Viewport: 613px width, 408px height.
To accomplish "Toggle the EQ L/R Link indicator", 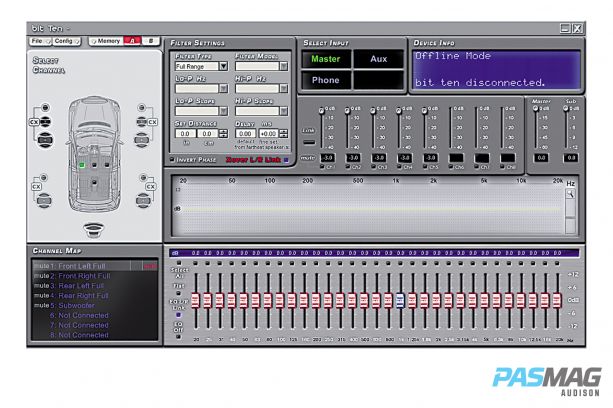I will (178, 315).
